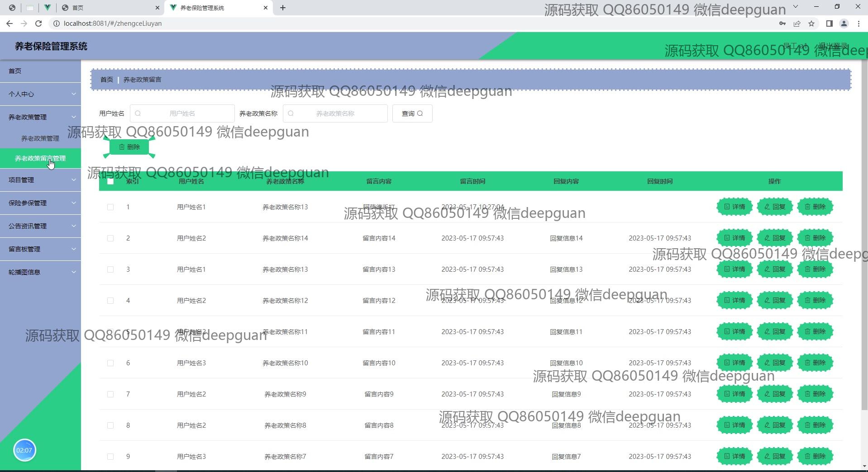Click the share page icon in address bar

(x=797, y=24)
